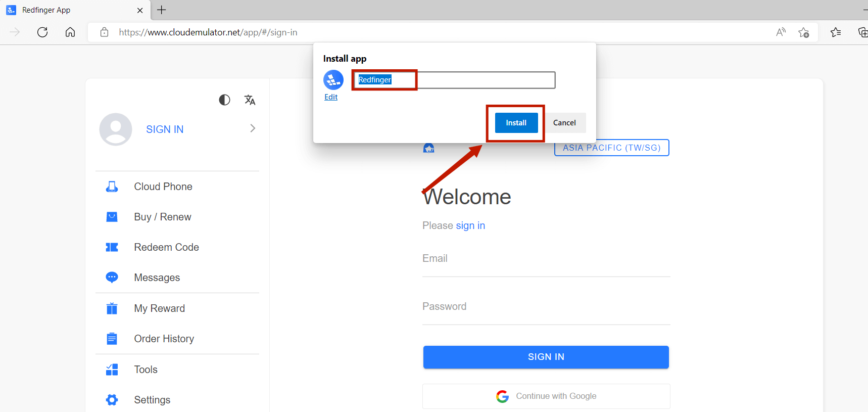Click the customer support headset icon
The image size is (868, 412).
tap(428, 148)
